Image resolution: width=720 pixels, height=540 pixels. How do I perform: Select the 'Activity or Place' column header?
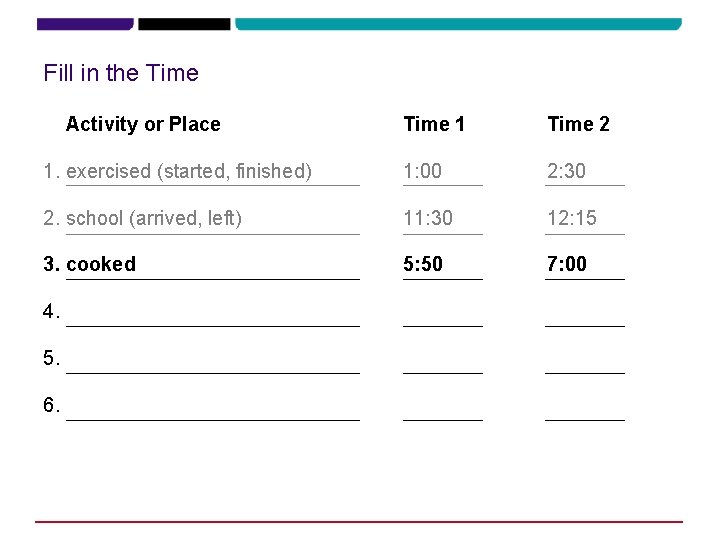click(x=143, y=124)
